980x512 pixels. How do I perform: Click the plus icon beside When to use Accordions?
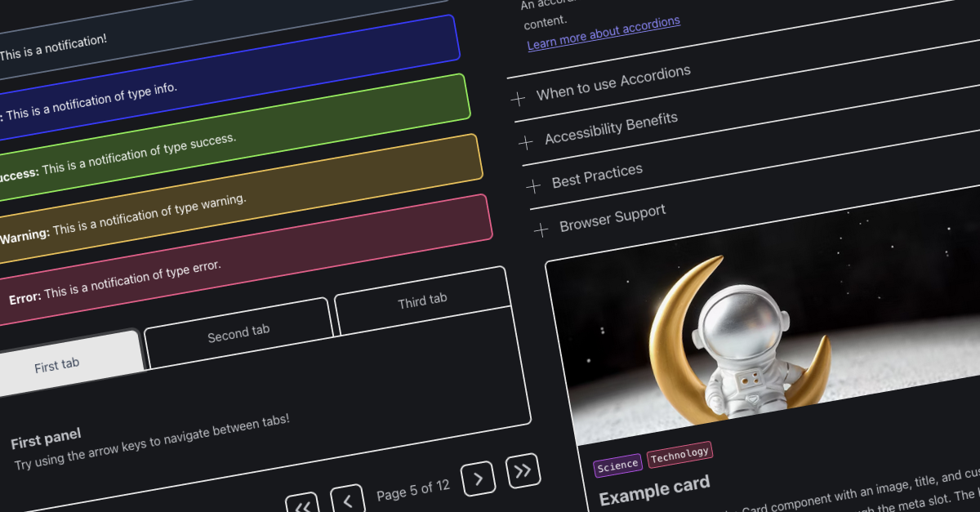tap(518, 99)
